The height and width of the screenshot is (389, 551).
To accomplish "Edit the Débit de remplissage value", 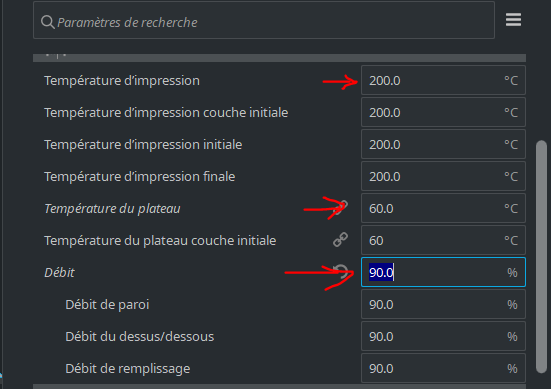I will click(x=443, y=368).
